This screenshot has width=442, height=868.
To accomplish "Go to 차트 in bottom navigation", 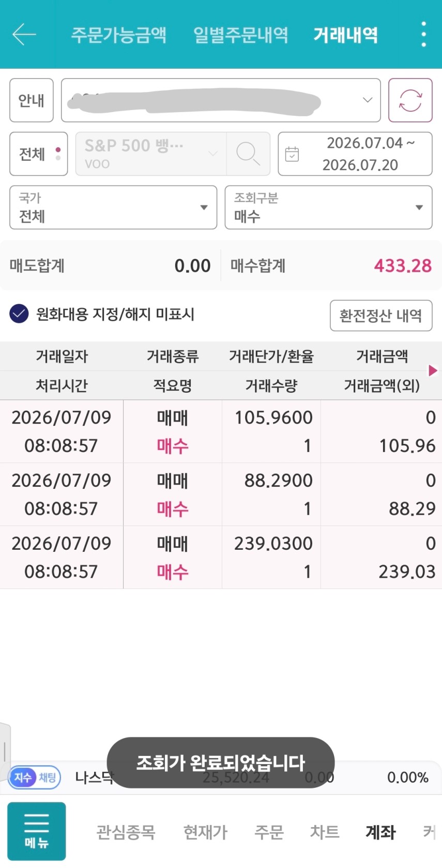I will click(325, 832).
